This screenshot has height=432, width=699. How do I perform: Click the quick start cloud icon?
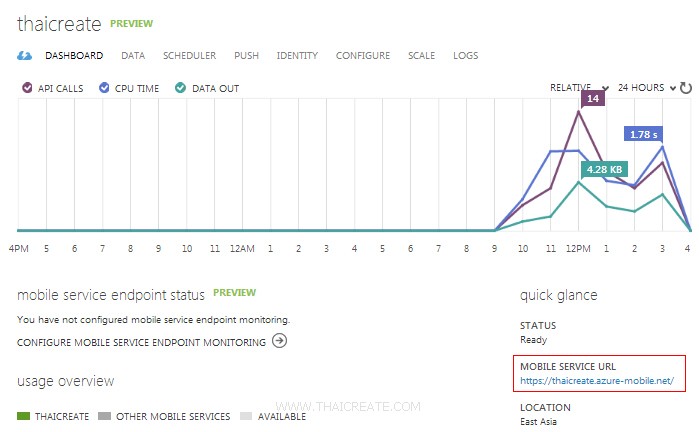click(24, 56)
